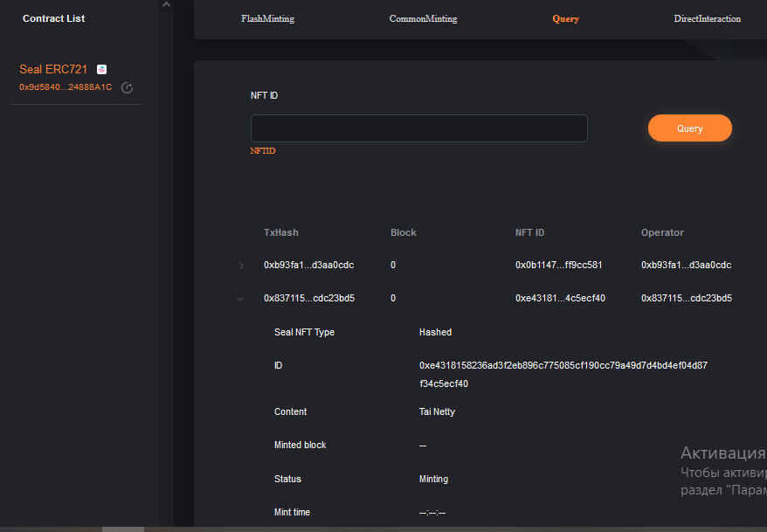This screenshot has width=767, height=532.
Task: Click the Hashed Seal NFT Type value
Action: coord(435,333)
